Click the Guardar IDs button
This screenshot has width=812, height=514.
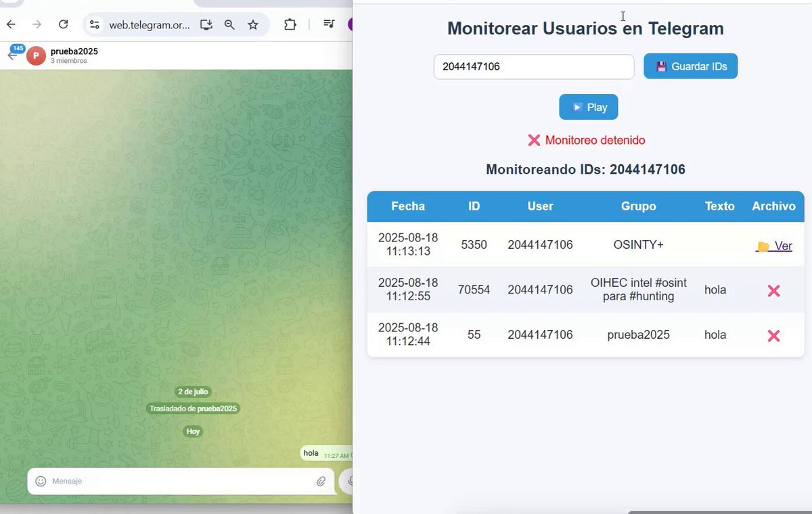(690, 66)
